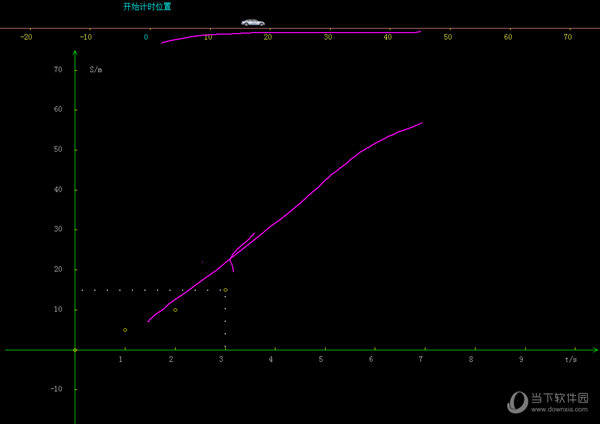Click the 70 mark on the top position ruler
The width and height of the screenshot is (600, 424).
(568, 37)
